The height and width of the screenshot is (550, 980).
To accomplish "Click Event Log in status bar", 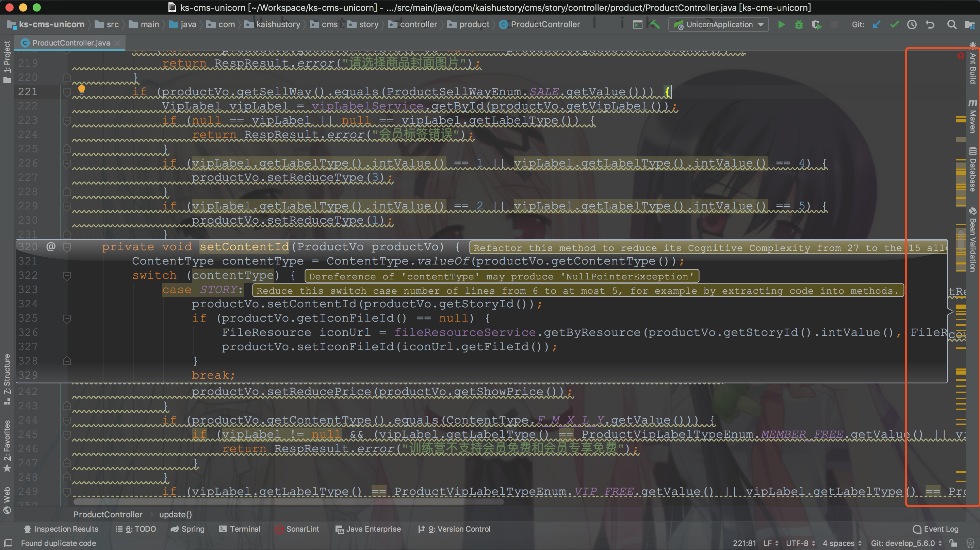I will point(935,529).
